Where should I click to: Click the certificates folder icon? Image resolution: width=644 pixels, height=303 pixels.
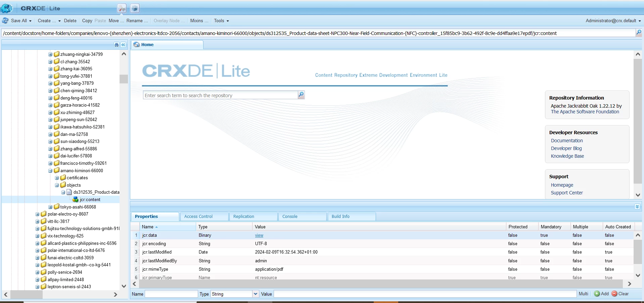(x=63, y=178)
